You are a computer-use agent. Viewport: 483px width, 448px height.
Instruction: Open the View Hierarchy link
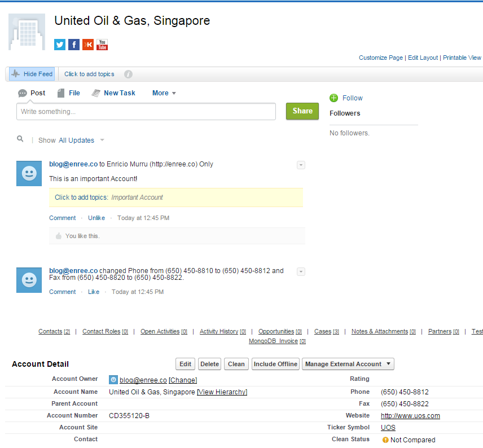(222, 392)
